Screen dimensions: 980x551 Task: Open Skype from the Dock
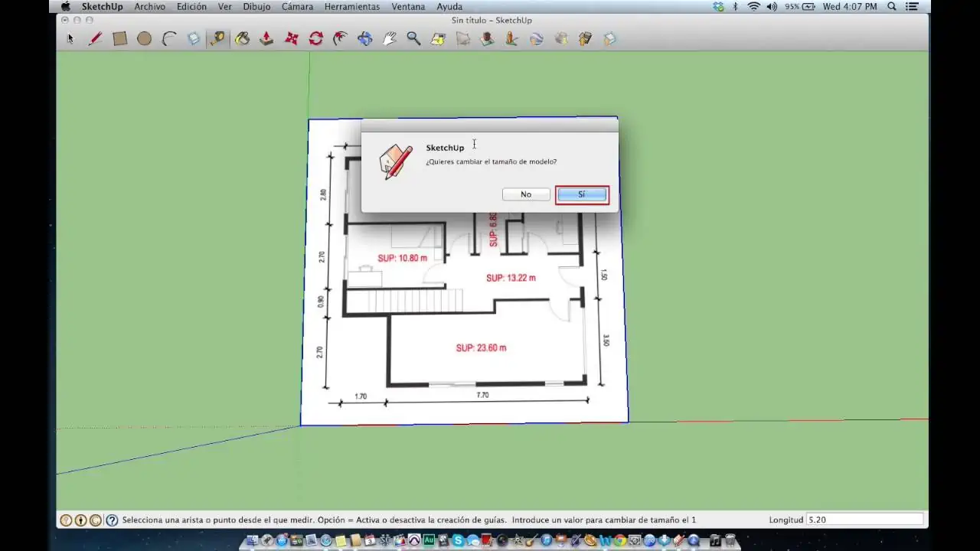pyautogui.click(x=458, y=541)
